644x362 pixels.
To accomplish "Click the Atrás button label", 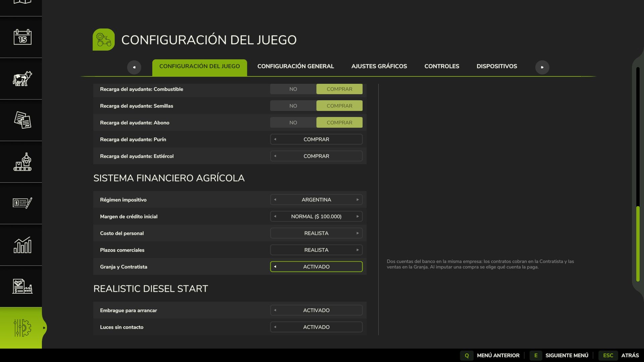I will [x=630, y=355].
